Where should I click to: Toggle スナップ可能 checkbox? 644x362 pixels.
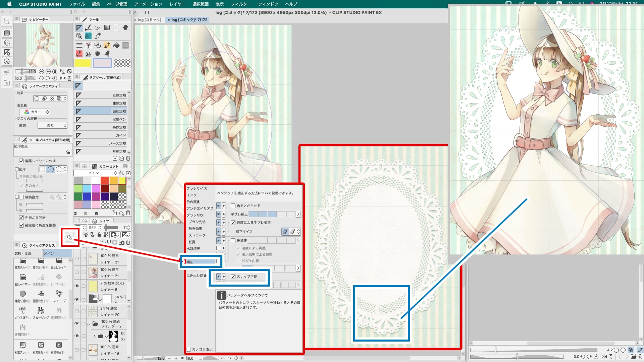tap(233, 277)
